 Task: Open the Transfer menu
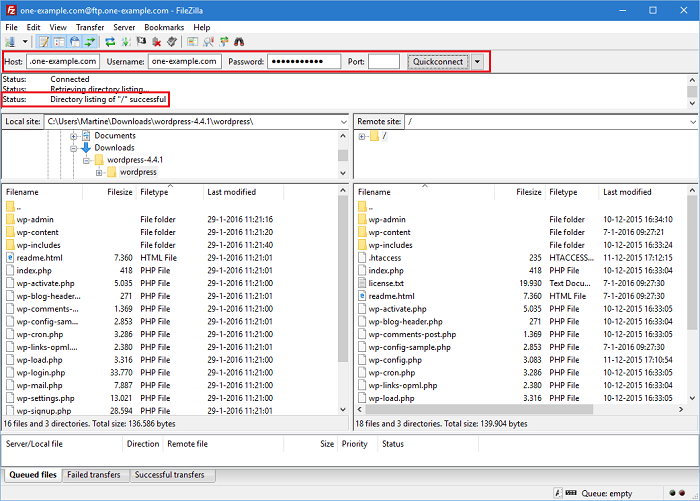(90, 27)
